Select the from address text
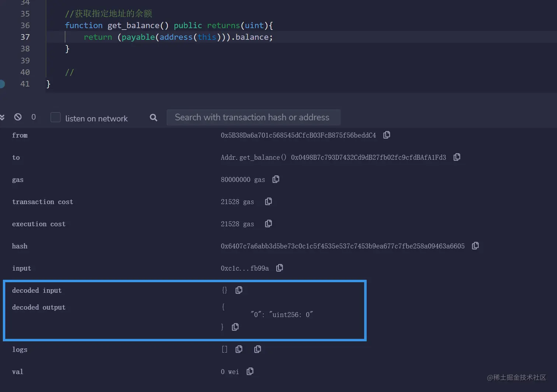557x392 pixels. [x=298, y=135]
